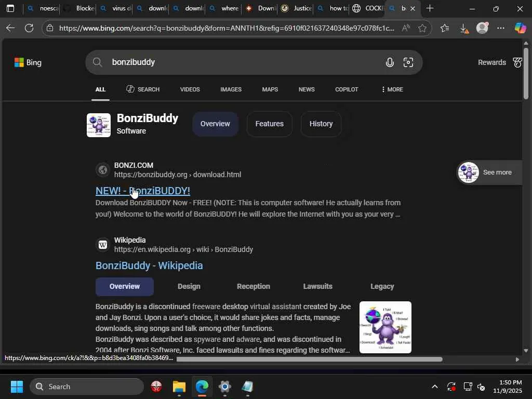Open Settings gear on taskbar
Image resolution: width=532 pixels, height=399 pixels.
pyautogui.click(x=224, y=387)
